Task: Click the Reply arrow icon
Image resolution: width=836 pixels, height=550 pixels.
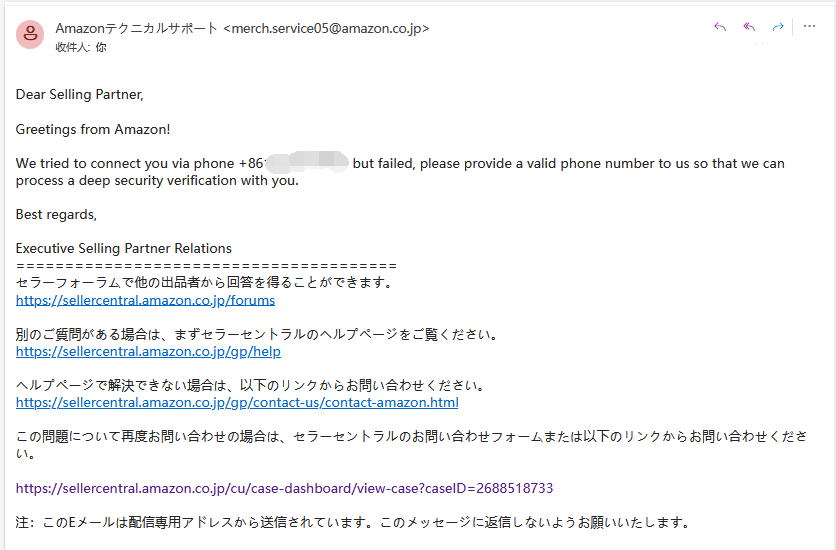Action: point(720,27)
